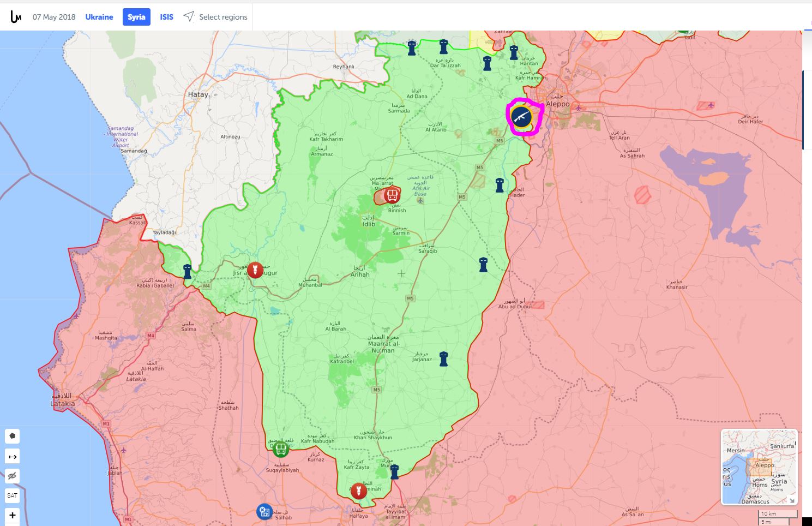The height and width of the screenshot is (526, 812).
Task: Click the Aleppo overview minimap
Action: click(759, 467)
